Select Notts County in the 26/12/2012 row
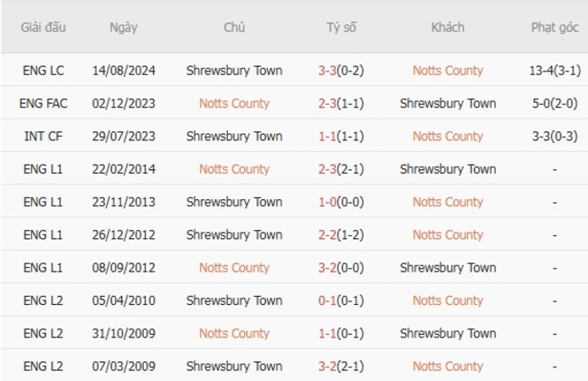 [x=447, y=235]
